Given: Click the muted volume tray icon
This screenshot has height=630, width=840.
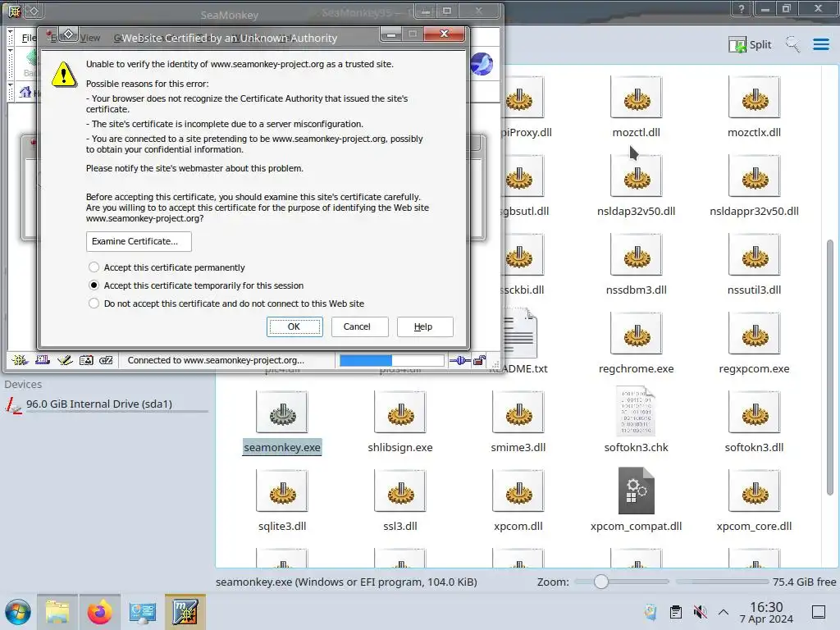Looking at the screenshot, I should click(700, 612).
